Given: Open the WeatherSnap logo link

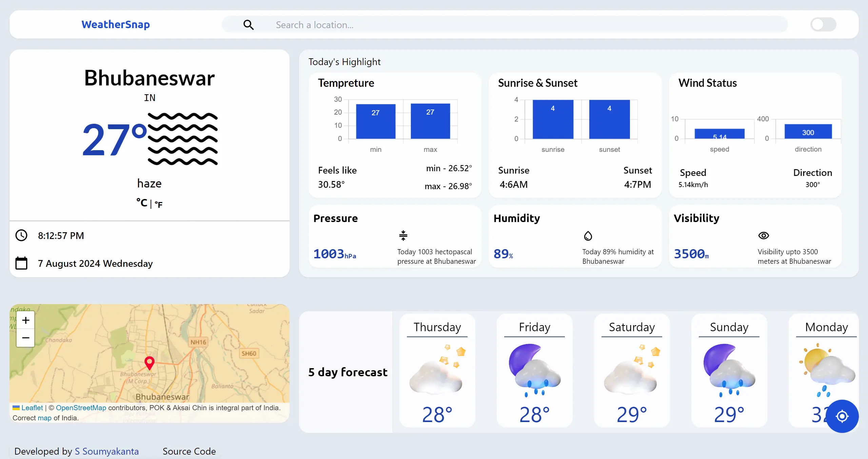Looking at the screenshot, I should coord(116,24).
